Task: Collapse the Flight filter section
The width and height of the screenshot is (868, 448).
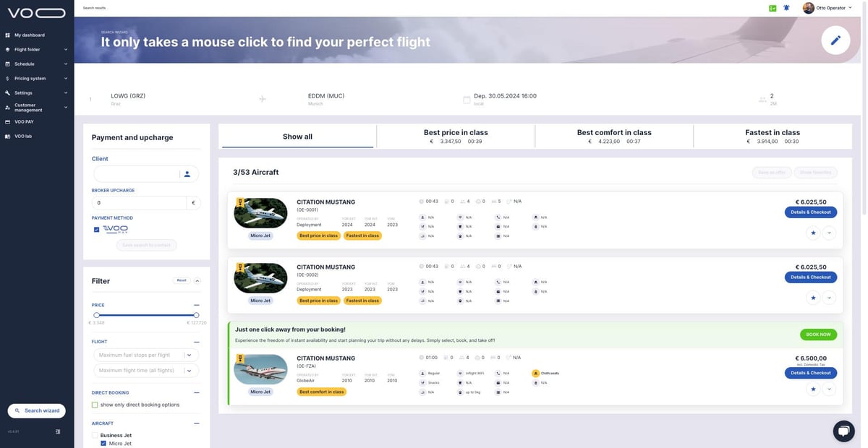Action: click(x=196, y=341)
